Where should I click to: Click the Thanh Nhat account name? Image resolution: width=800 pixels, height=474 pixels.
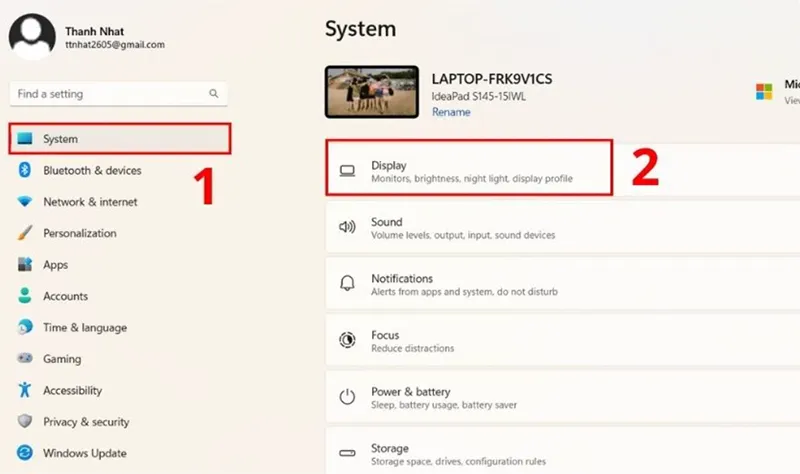coord(94,31)
